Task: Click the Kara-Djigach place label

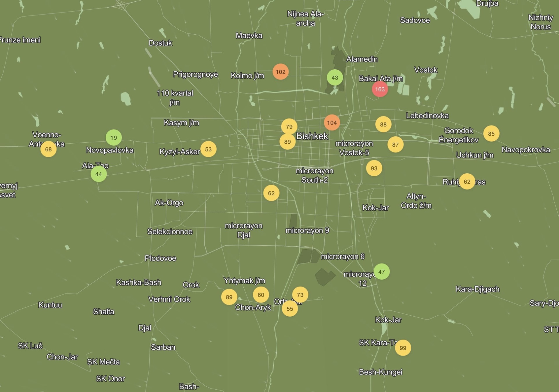Action: (x=477, y=289)
